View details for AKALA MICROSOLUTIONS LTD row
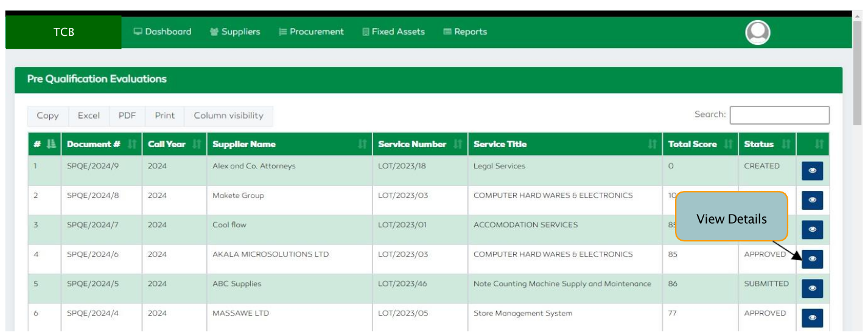 [x=812, y=259]
